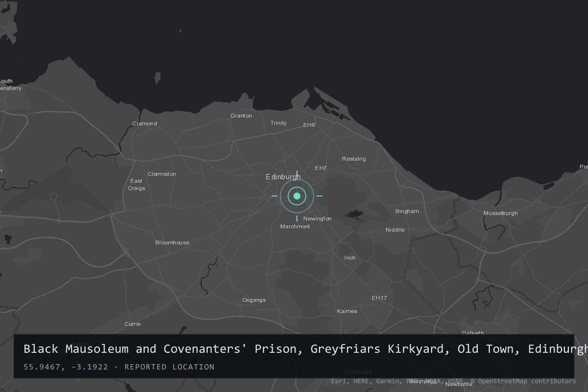588x392 pixels.
Task: Click the Inch place label
Action: pyautogui.click(x=350, y=258)
